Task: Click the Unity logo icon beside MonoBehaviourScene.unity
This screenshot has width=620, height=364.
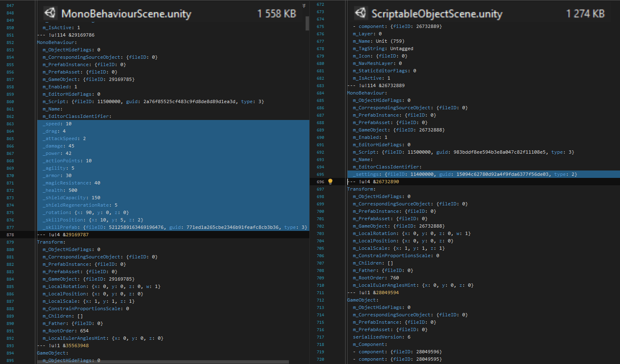Action: click(x=50, y=13)
